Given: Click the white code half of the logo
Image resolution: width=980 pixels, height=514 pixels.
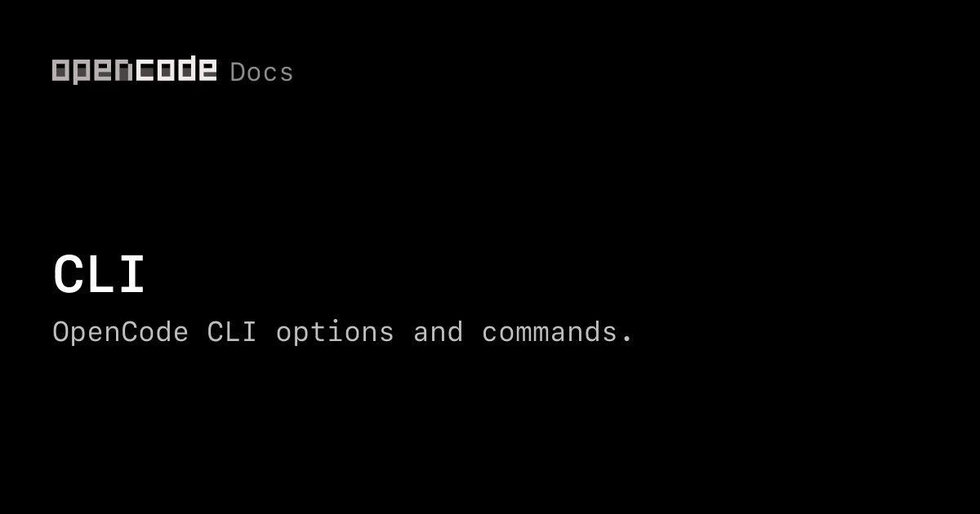Looking at the screenshot, I should pos(176,69).
